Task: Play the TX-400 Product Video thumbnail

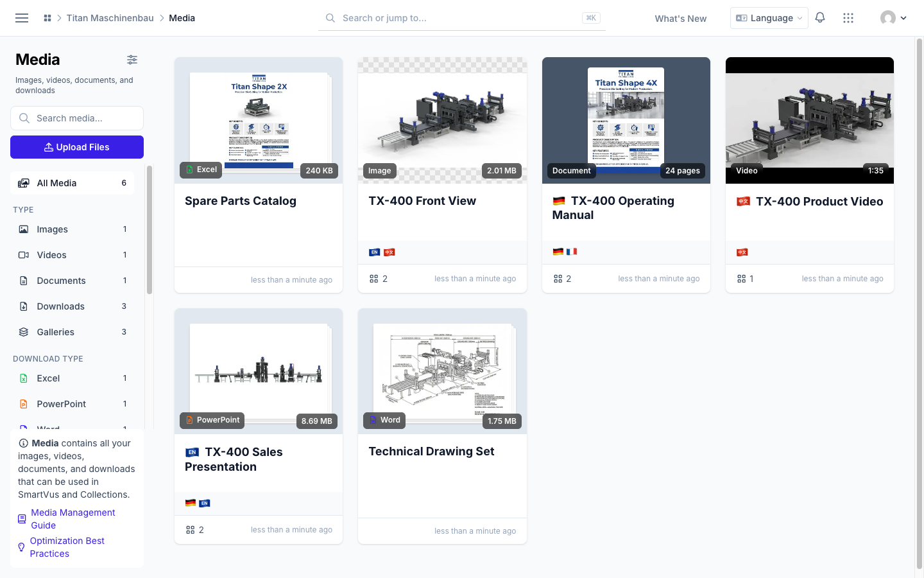Action: click(810, 120)
